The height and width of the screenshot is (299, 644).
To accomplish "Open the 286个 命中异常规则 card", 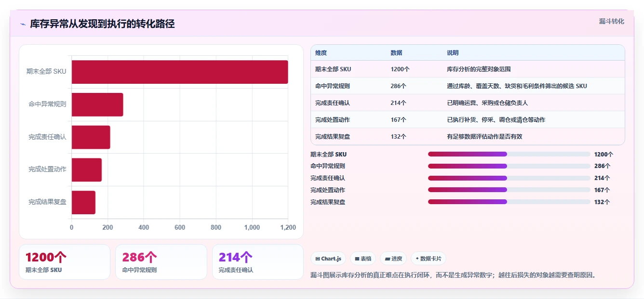I will point(161,262).
